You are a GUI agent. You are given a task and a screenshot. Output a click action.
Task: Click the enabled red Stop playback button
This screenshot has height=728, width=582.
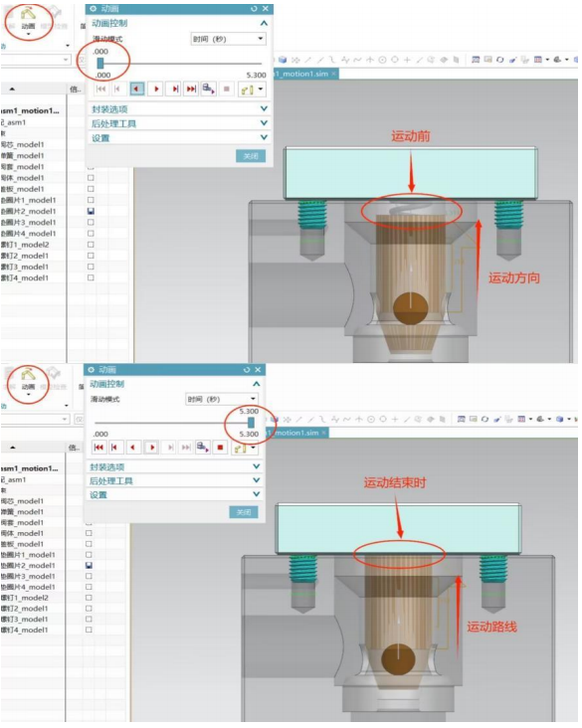click(x=220, y=448)
